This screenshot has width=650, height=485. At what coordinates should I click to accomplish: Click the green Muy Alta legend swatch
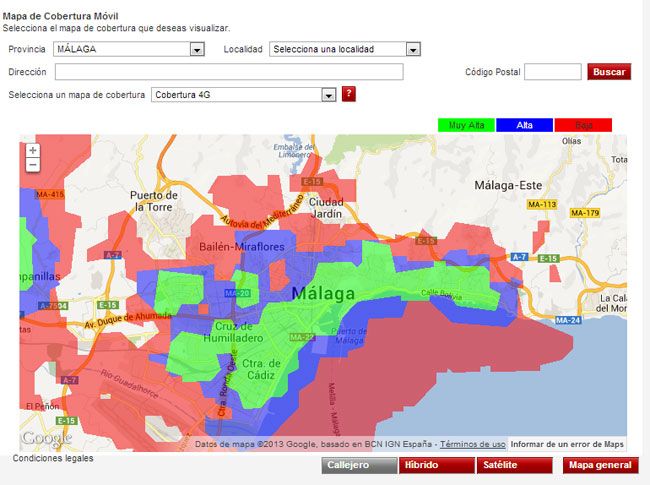(x=466, y=125)
